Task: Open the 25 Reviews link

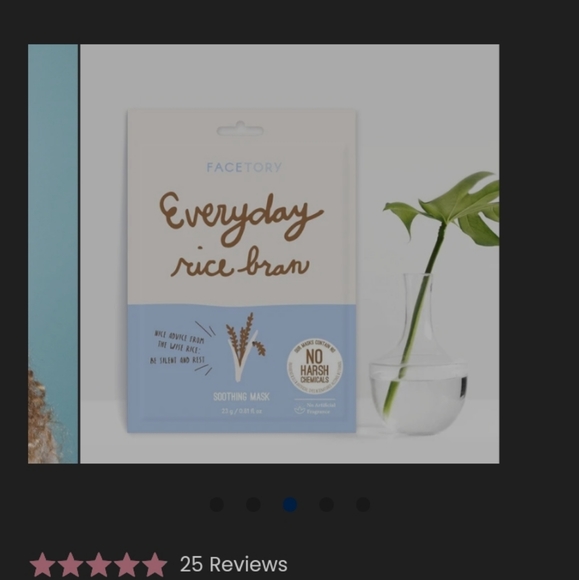Action: click(x=233, y=564)
